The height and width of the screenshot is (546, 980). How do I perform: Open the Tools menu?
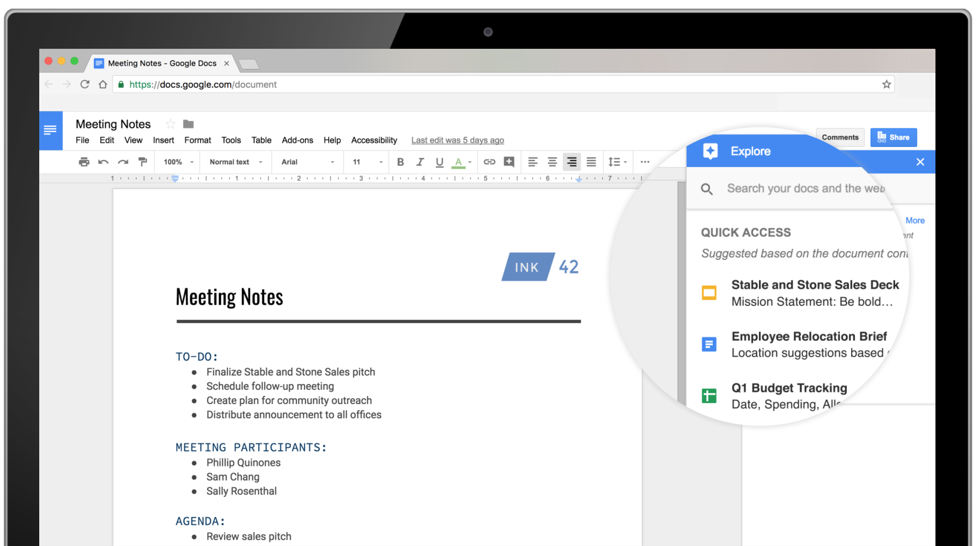pos(231,140)
